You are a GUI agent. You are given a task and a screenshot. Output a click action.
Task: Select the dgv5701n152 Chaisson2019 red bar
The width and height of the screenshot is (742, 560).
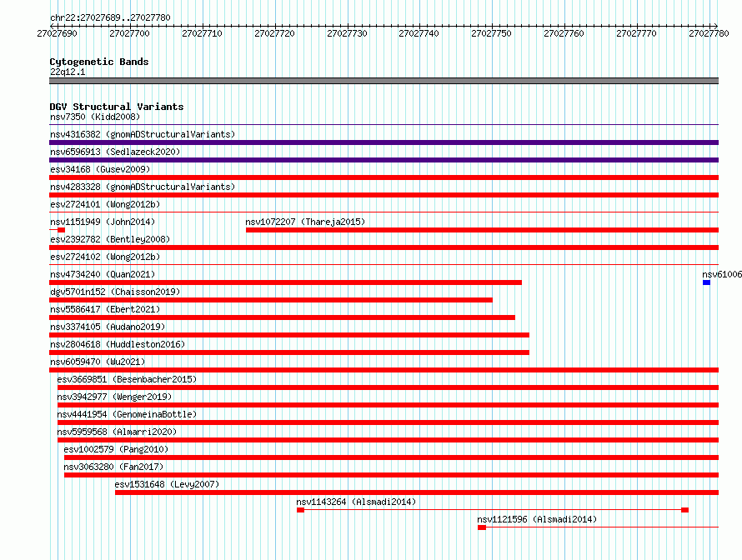[x=271, y=300]
